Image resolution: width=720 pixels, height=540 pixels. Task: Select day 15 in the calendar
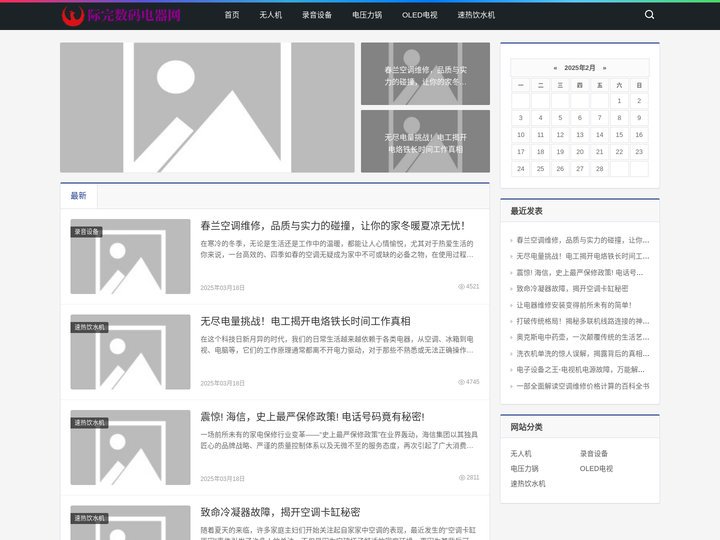coord(619,135)
